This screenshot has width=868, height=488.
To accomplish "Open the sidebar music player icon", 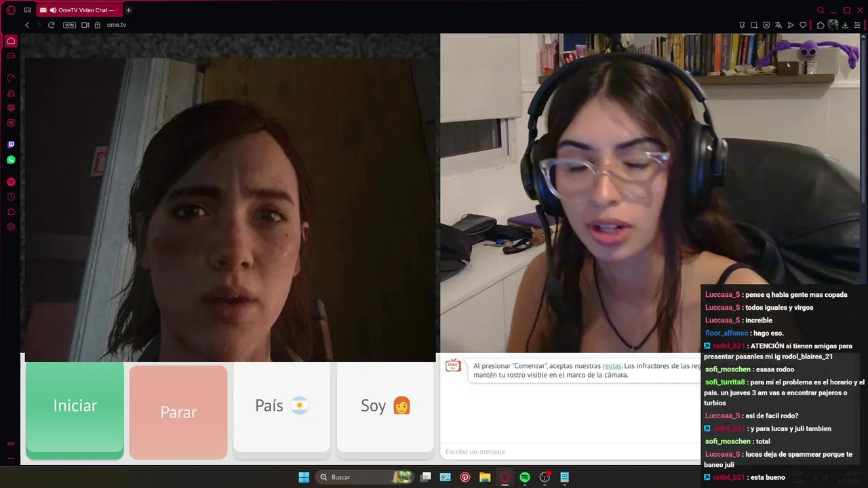I will pos(11,182).
